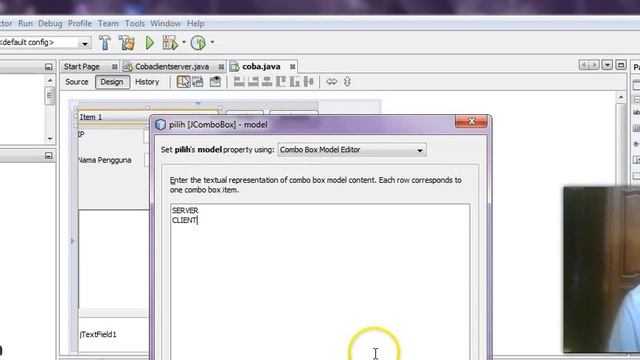Image resolution: width=640 pixels, height=360 pixels.
Task: Select the coba.java tab
Action: 261,67
